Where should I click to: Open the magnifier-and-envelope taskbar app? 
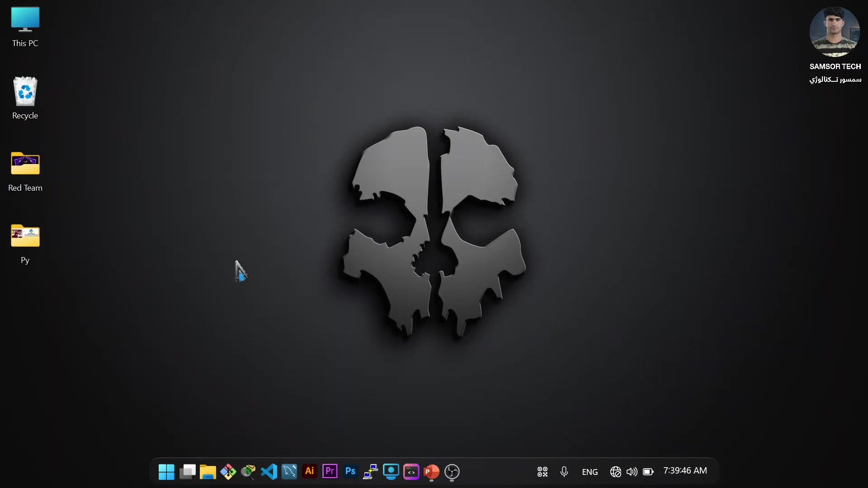(249, 472)
